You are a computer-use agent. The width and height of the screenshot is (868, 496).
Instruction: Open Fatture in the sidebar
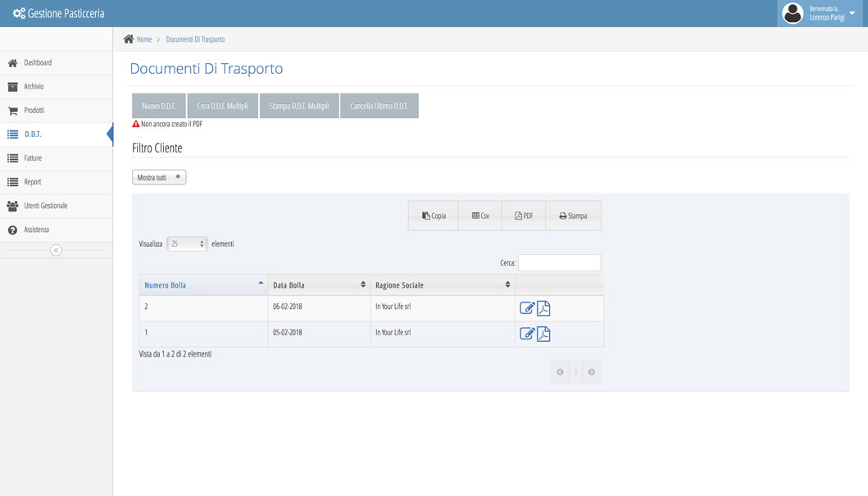pos(33,158)
